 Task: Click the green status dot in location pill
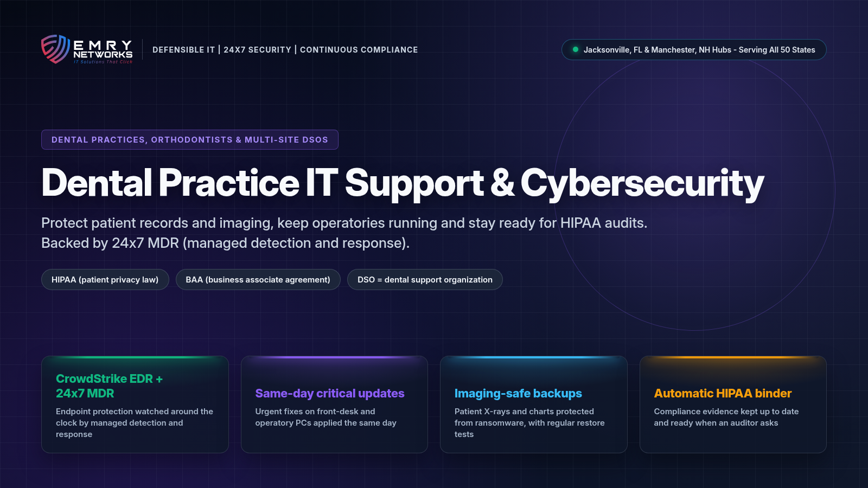point(576,49)
